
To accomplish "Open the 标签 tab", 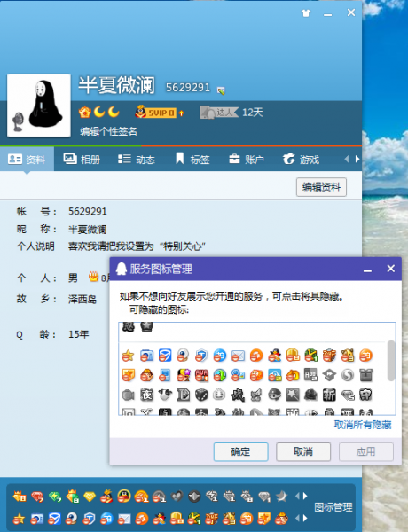I will click(x=192, y=159).
